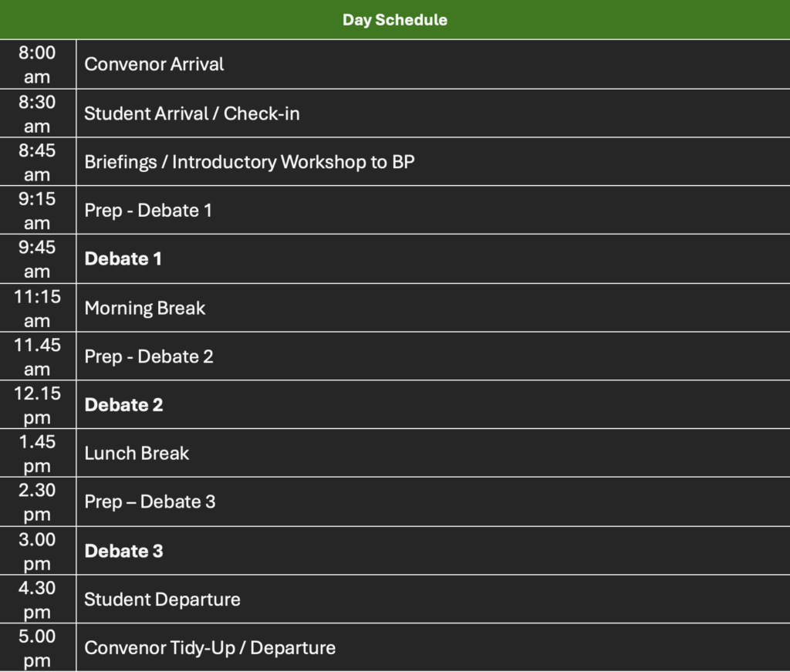Select Briefings / Introductory Workshop to BP
The image size is (790, 672).
[x=249, y=162]
